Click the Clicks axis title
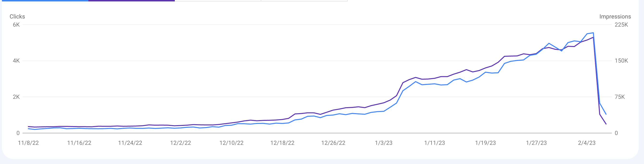Viewport: 644px width, 164px height. (17, 17)
